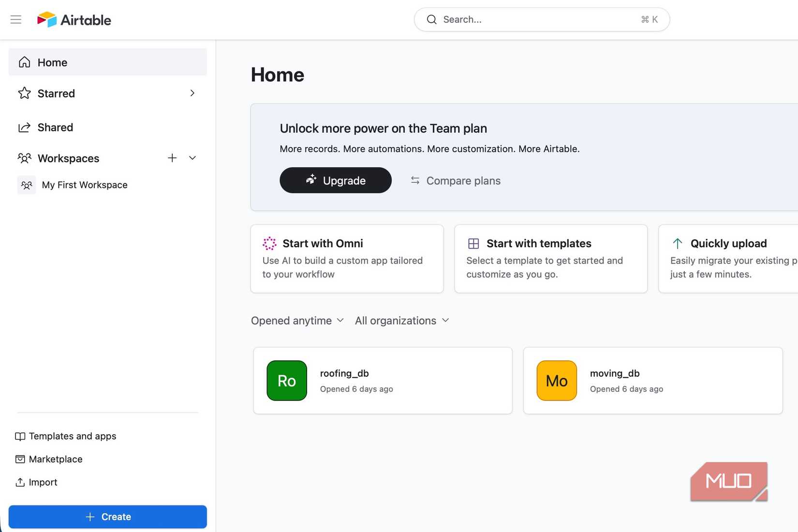Click the Upgrade button
Image resolution: width=798 pixels, height=532 pixels.
click(x=336, y=180)
